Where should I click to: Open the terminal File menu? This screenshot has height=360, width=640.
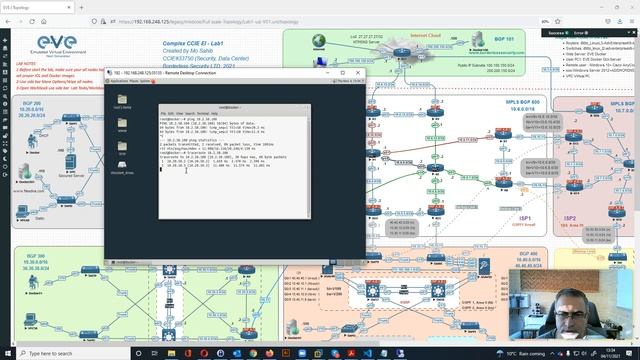(163, 113)
